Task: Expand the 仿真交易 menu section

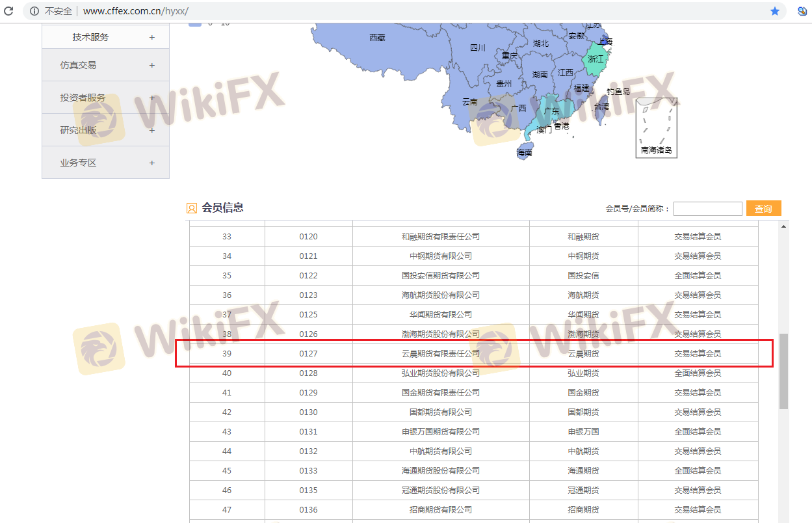Action: (x=105, y=65)
